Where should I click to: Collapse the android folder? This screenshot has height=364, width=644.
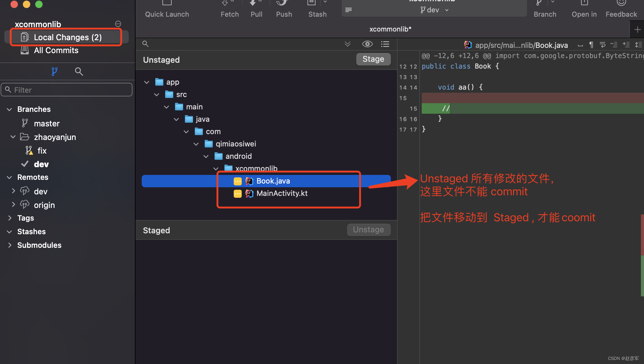click(x=206, y=156)
